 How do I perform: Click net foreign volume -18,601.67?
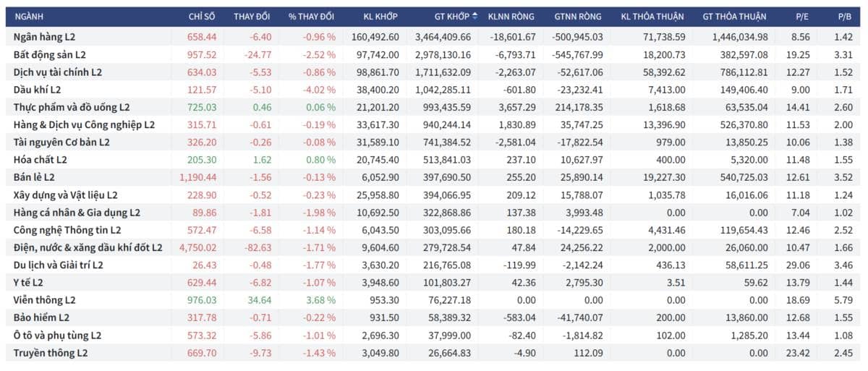coord(511,36)
